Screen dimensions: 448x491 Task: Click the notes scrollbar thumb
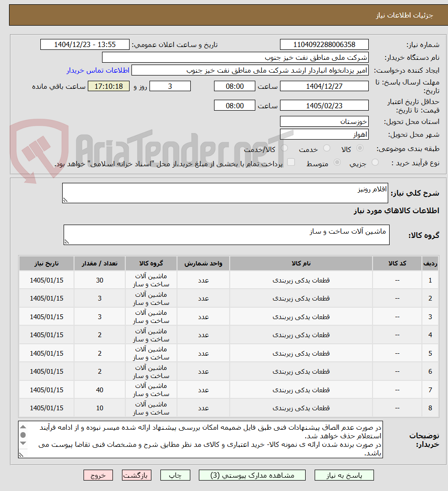coord(23,434)
